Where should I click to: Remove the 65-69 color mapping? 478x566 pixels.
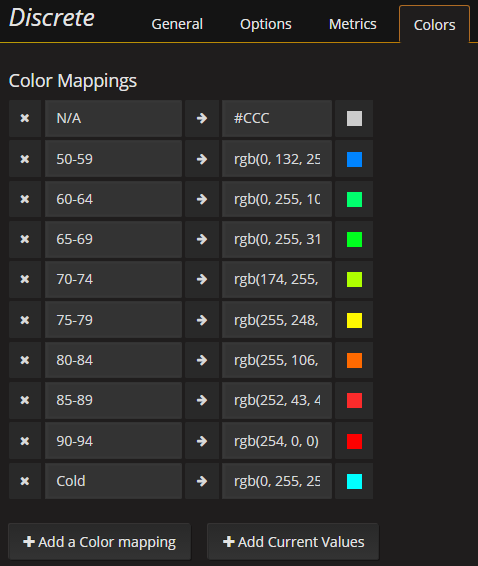coord(25,239)
